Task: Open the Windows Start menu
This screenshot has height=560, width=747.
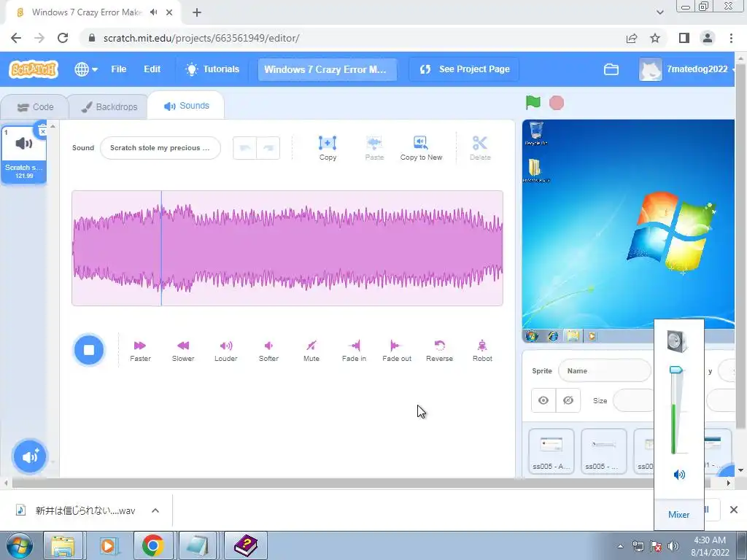Action: coord(18,545)
